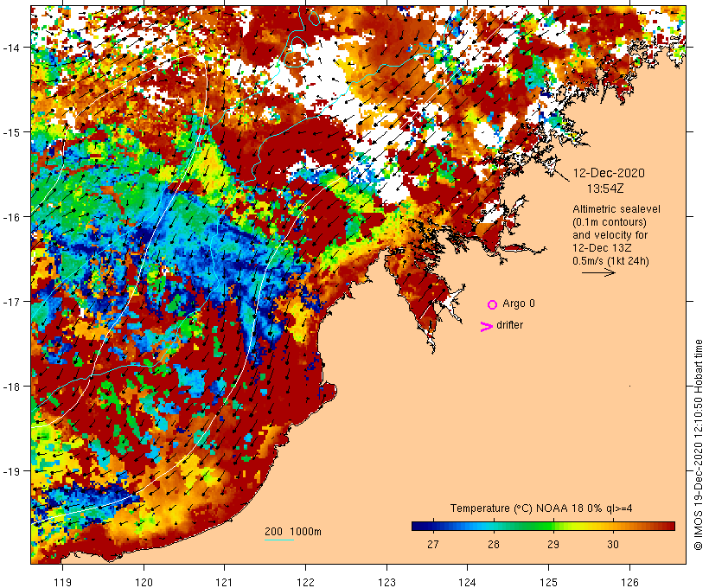
Task: Click the '-15' latitude axis label
Action: click(11, 132)
